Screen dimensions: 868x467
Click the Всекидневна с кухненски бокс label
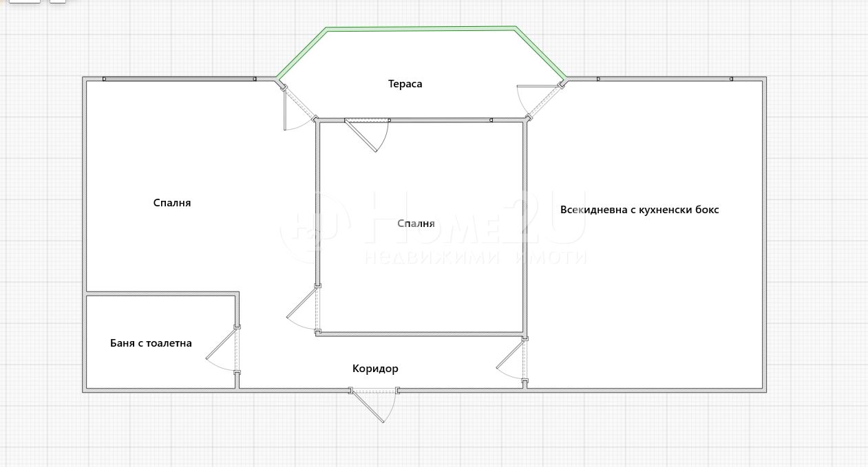click(639, 210)
